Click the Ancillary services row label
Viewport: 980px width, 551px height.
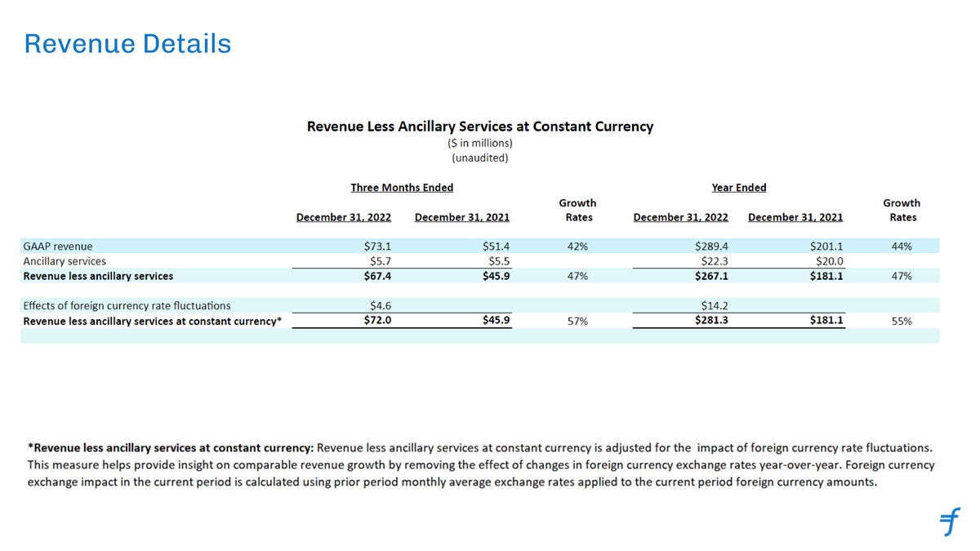(x=65, y=261)
